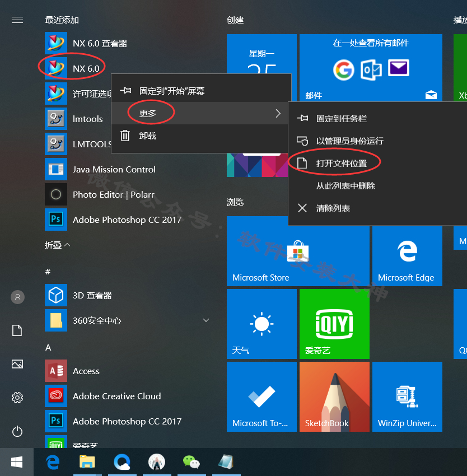Click the 最近添加 heading
The image size is (467, 476).
pyautogui.click(x=62, y=20)
